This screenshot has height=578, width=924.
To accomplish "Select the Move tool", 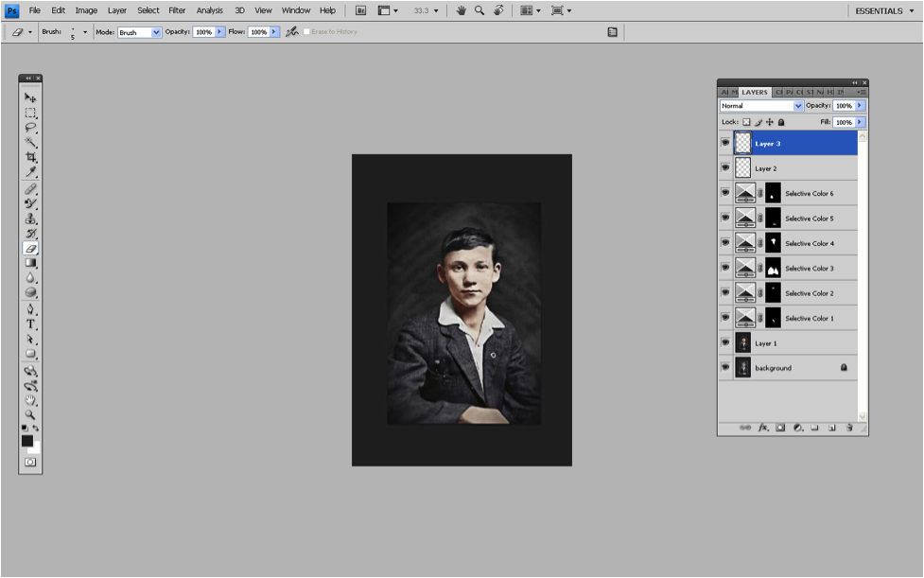I will (x=30, y=97).
